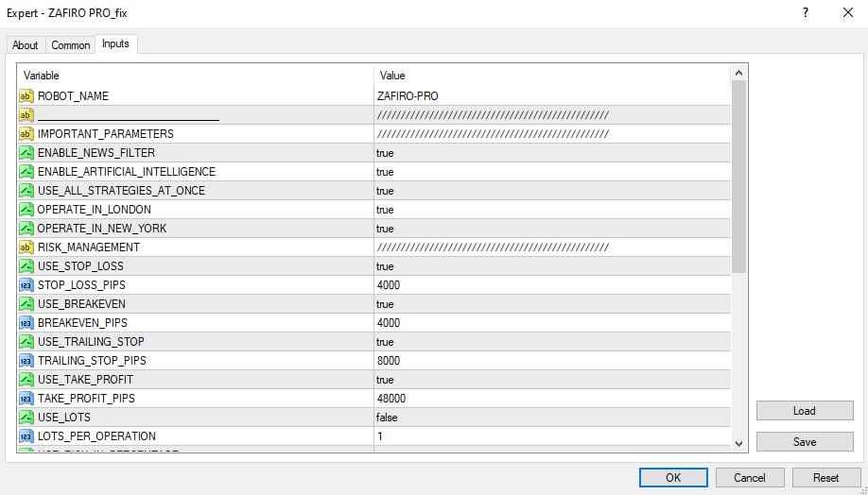Click the string icon beside ROBOT_NAME
868x495 pixels.
26,96
